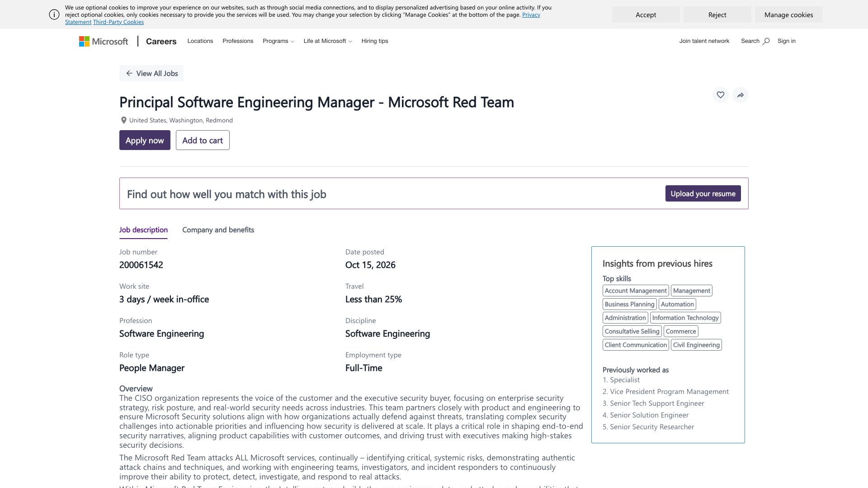Click the Administration skill tag
The width and height of the screenshot is (868, 488).
tap(625, 318)
